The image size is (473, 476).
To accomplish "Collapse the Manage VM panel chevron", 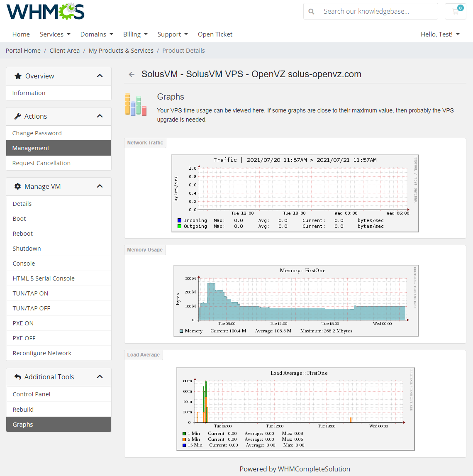I will 100,186.
